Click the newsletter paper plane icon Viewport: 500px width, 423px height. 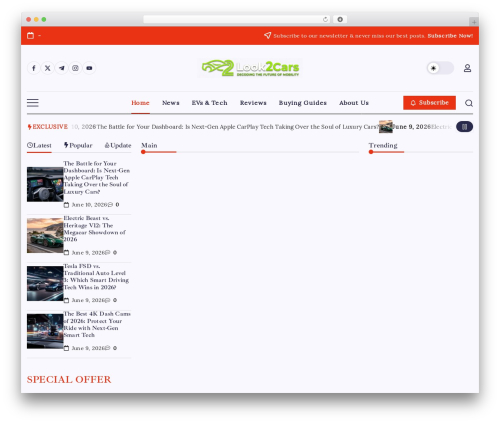267,35
